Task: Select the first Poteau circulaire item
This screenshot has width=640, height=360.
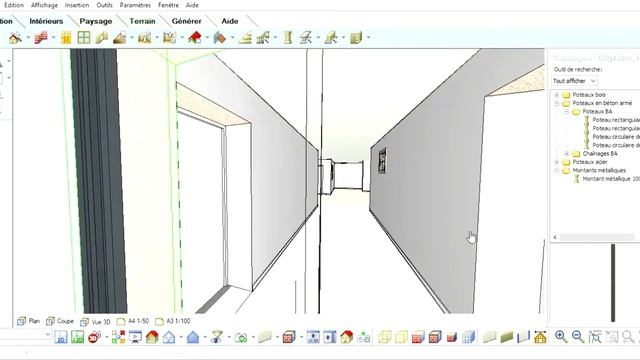Action: coord(616,137)
